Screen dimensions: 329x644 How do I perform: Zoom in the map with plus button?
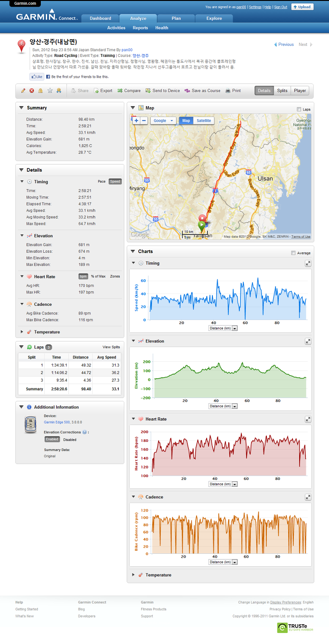tap(136, 121)
